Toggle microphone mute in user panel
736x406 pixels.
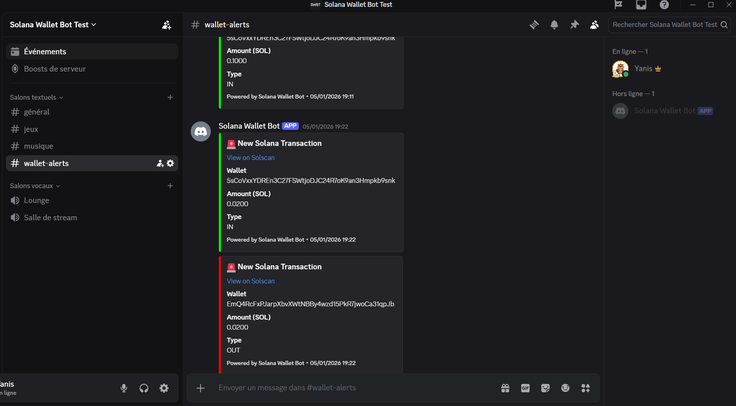click(124, 388)
